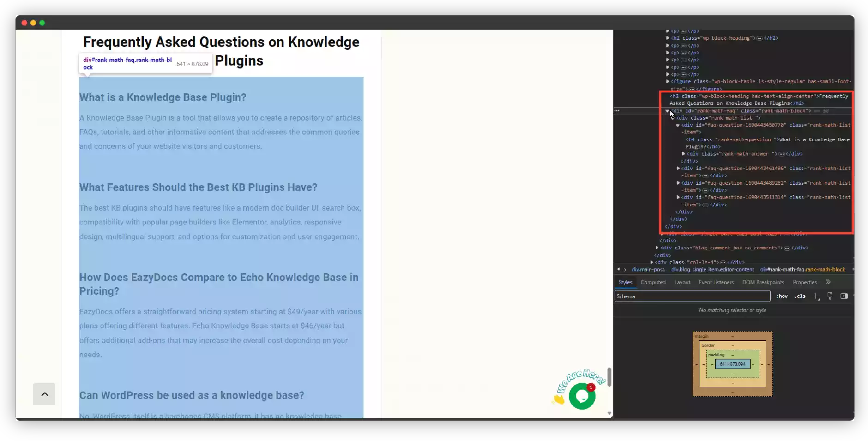Expand the wp-block-heading h2 node
This screenshot has height=441, width=868.
668,38
